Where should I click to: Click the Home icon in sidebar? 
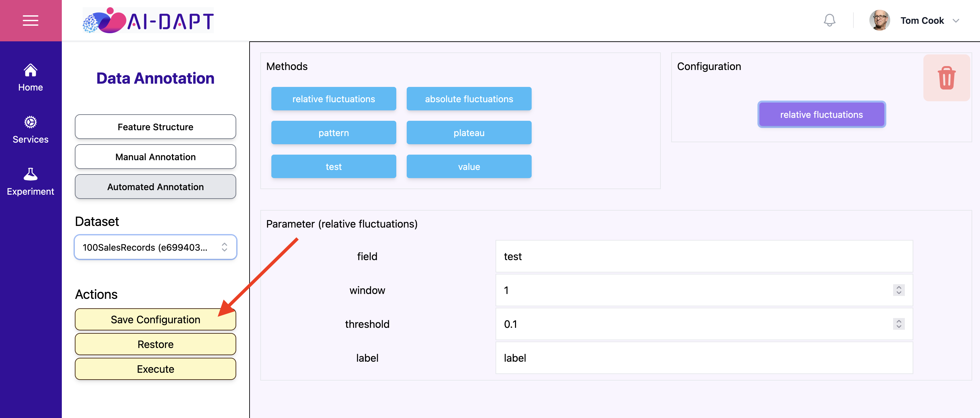pyautogui.click(x=31, y=70)
